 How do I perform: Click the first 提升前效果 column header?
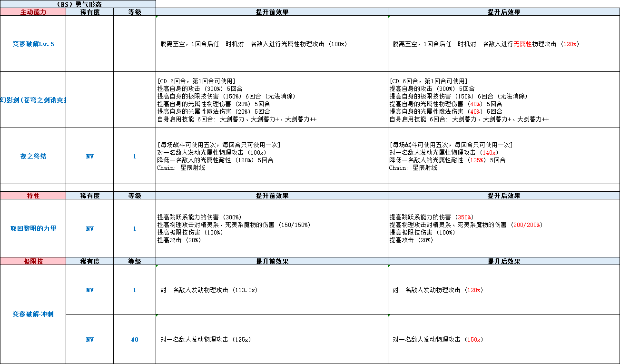coord(272,12)
